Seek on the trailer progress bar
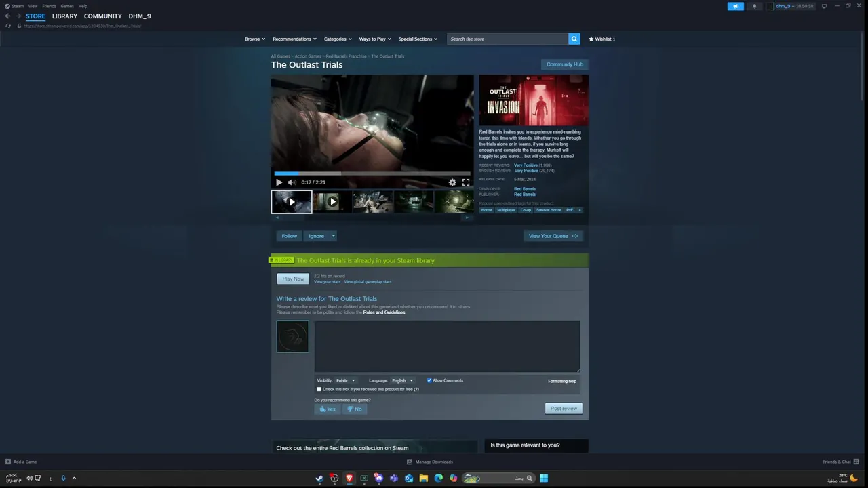Viewport: 868px width, 488px height. point(372,174)
